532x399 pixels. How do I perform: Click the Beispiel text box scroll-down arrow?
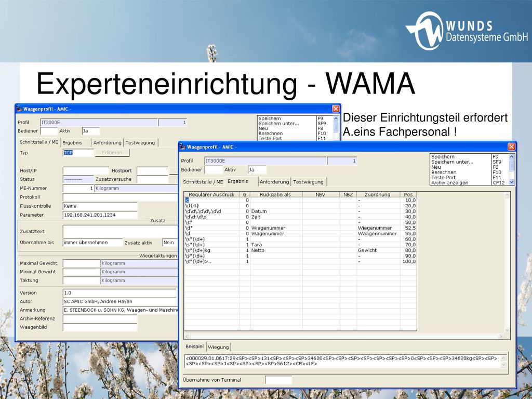click(503, 364)
